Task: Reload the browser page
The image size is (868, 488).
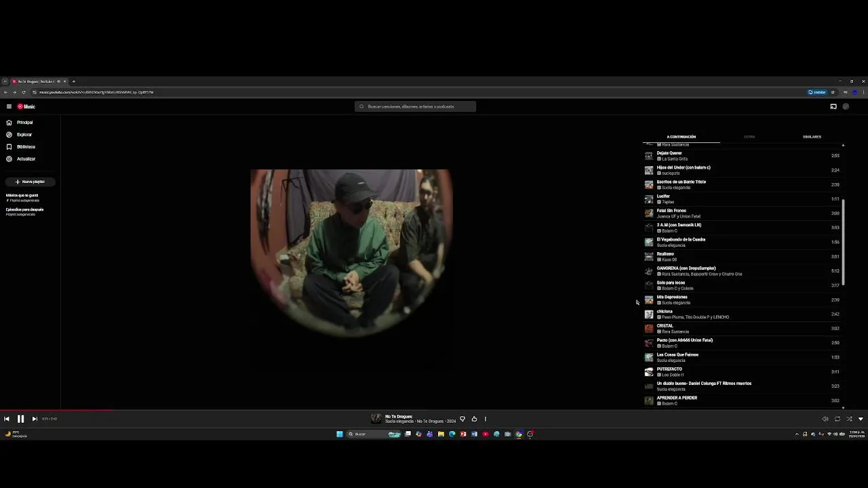Action: tap(24, 92)
